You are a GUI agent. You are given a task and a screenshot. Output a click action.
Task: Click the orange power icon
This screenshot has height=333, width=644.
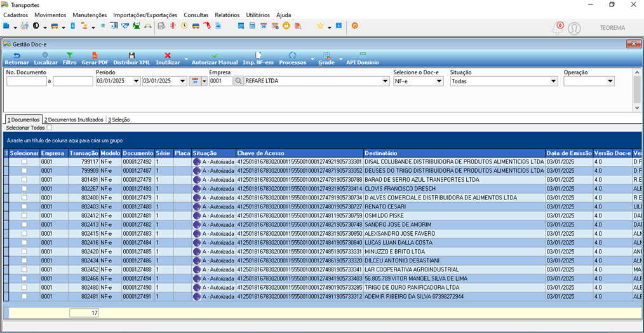(x=354, y=25)
